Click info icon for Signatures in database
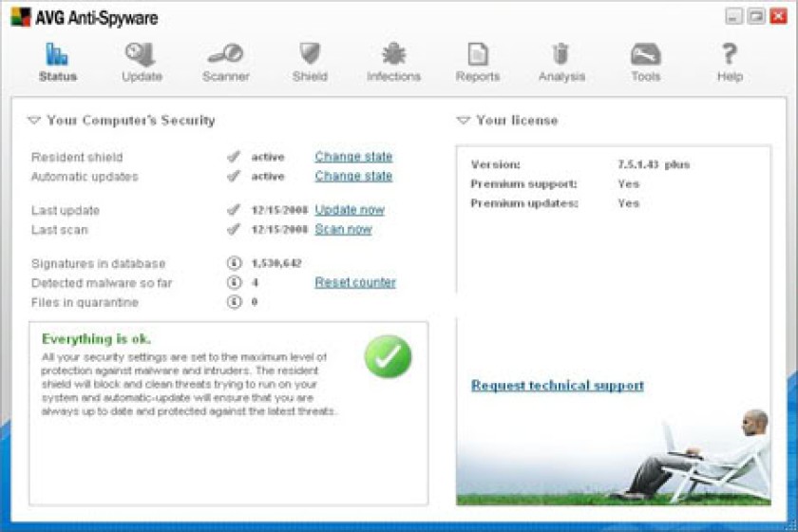The image size is (798, 532). pos(234,263)
